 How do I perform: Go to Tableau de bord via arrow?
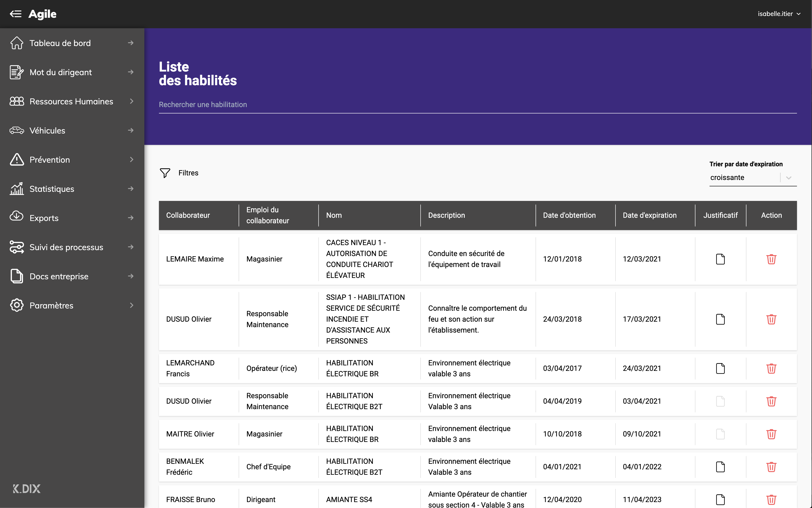(131, 43)
